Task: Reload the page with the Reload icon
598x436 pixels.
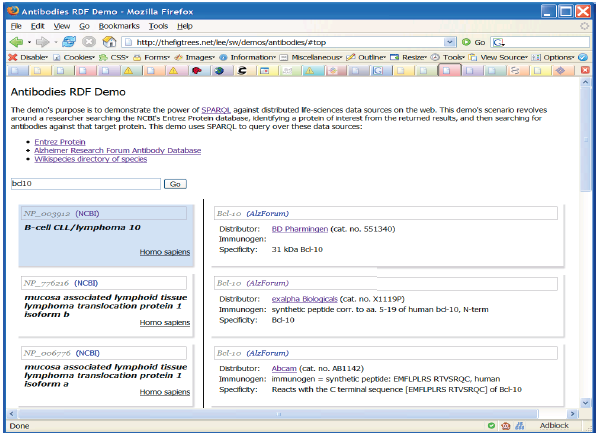Action: [x=69, y=42]
